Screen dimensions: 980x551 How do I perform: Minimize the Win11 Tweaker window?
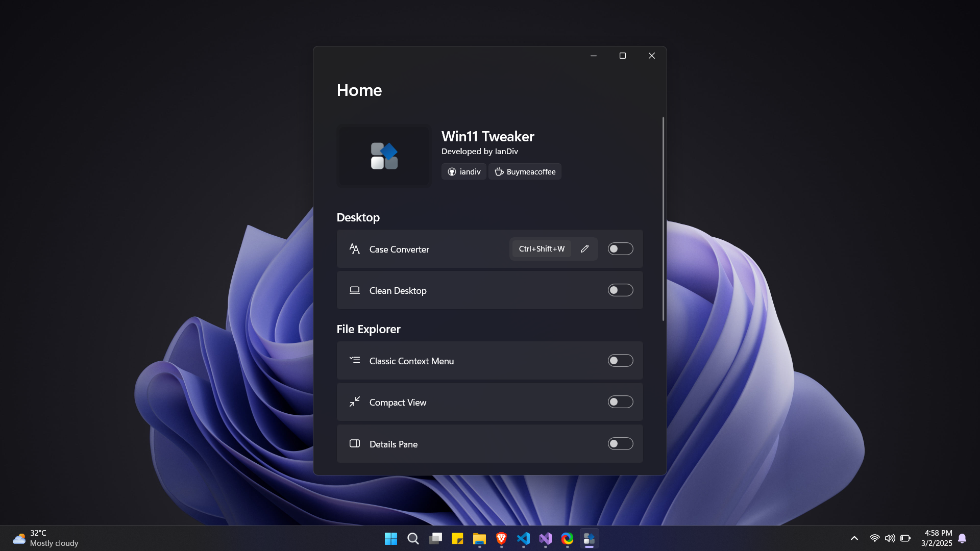click(593, 56)
